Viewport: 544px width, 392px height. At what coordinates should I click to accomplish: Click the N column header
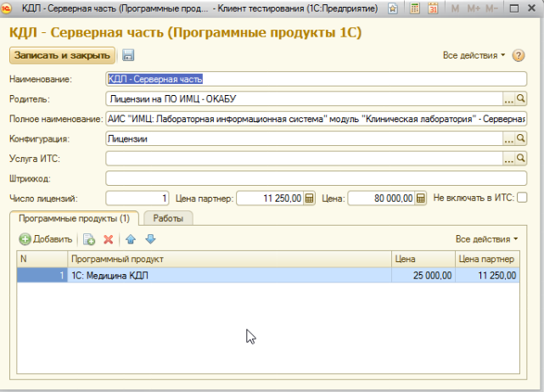[x=42, y=259]
